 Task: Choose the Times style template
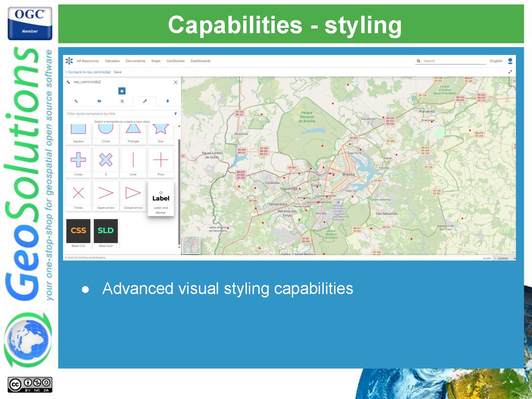tap(78, 195)
